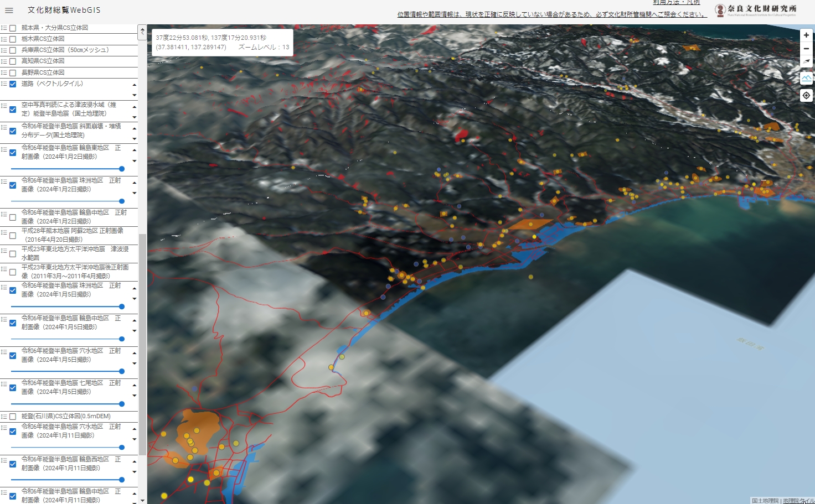Reset map bearing with compass button
The image size is (815, 504).
pos(806,61)
